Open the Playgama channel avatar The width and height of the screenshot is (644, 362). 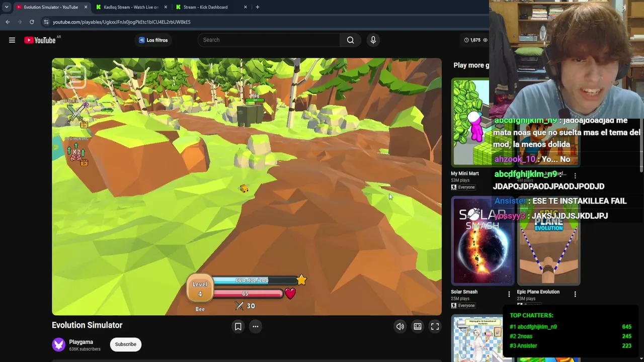point(59,344)
